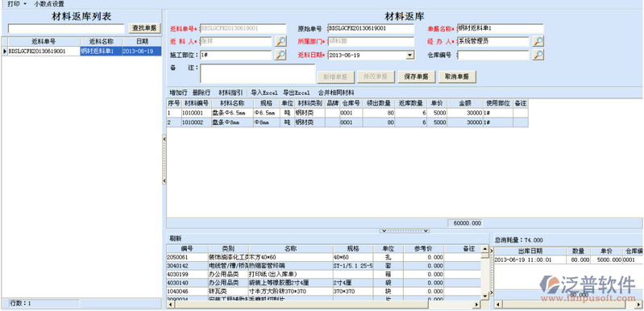
Task: Click magnifier icon next to 退料人 field
Action: click(x=280, y=41)
